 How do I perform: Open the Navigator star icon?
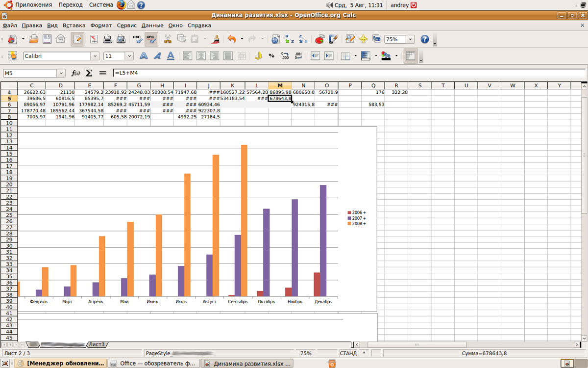click(x=363, y=39)
